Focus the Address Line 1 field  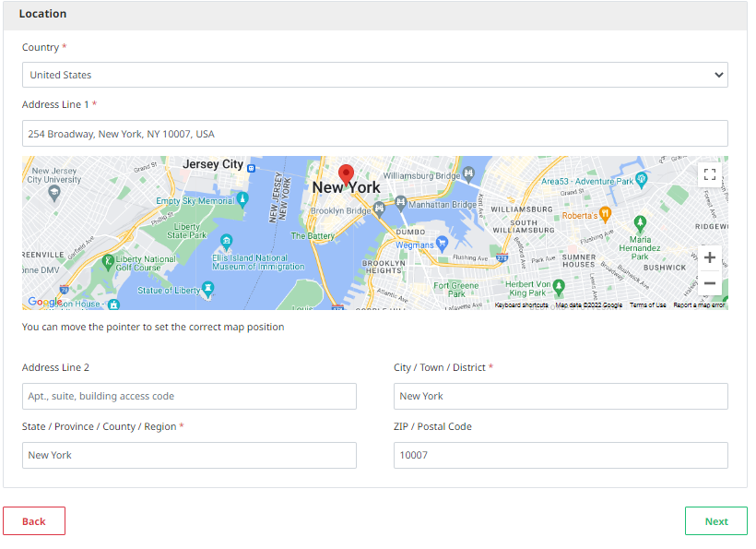(374, 134)
